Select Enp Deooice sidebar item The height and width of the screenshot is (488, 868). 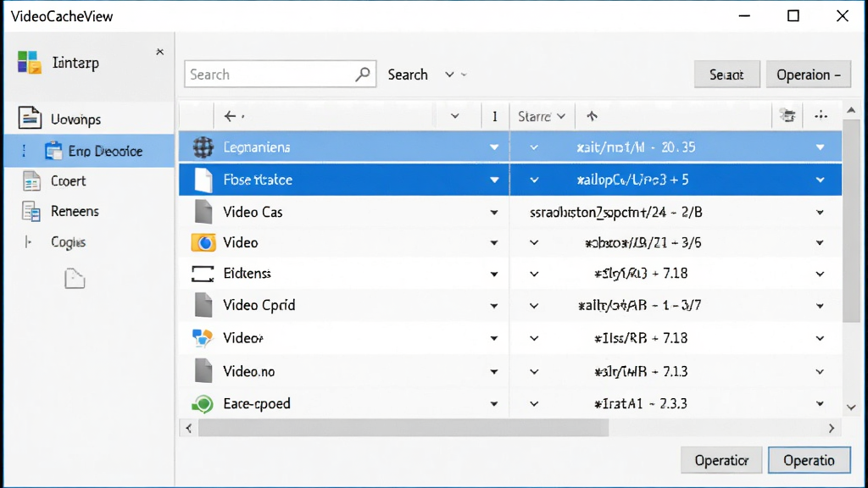click(x=89, y=151)
